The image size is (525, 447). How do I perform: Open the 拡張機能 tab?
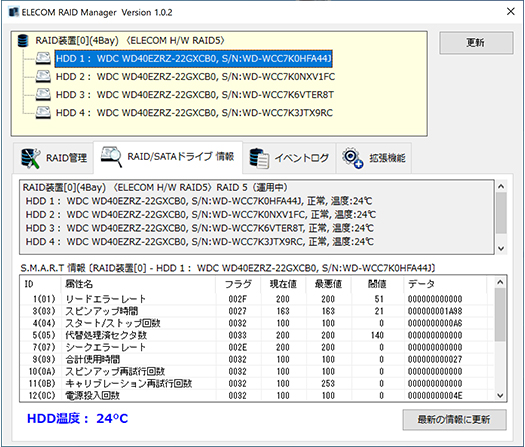tap(374, 158)
